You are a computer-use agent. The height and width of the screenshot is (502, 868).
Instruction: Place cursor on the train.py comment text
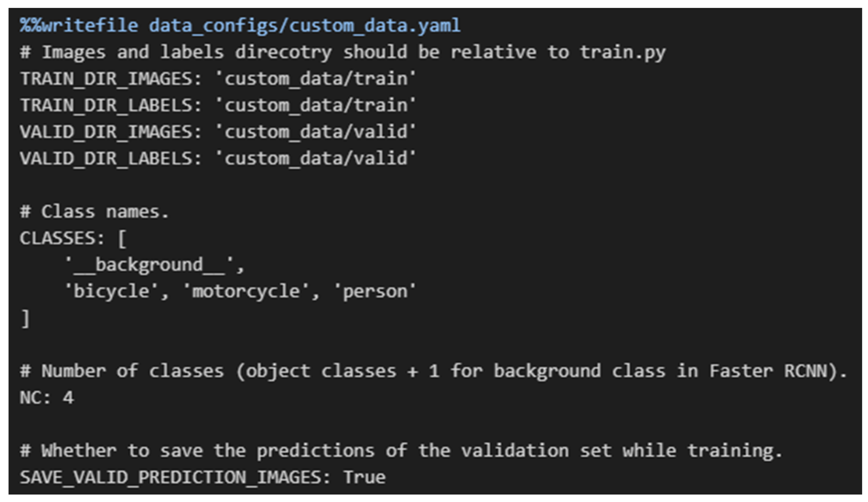click(622, 52)
